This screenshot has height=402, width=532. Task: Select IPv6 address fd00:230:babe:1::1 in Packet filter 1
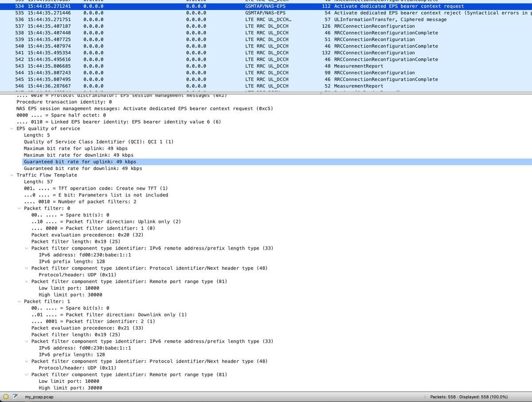pos(85,348)
